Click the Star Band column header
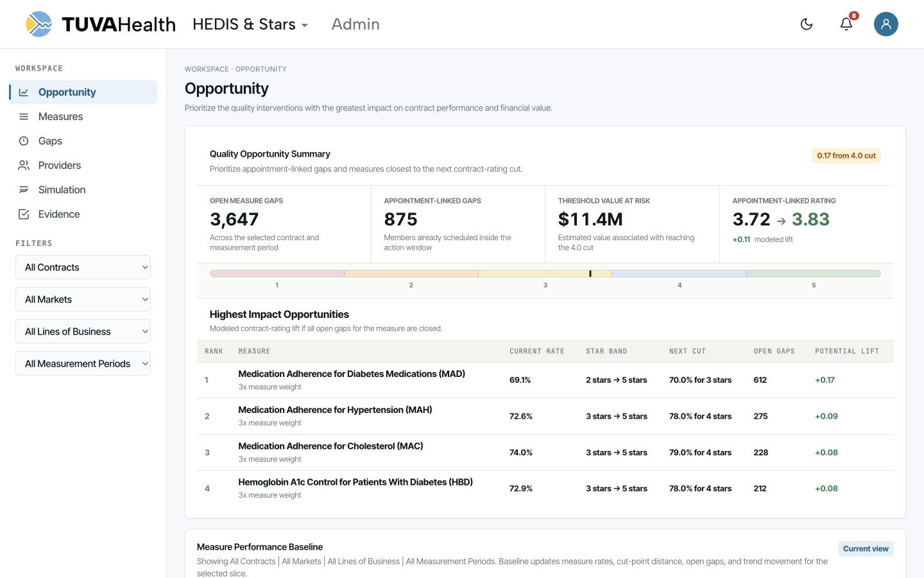Screen dimensions: 924x578 [x=606, y=351]
